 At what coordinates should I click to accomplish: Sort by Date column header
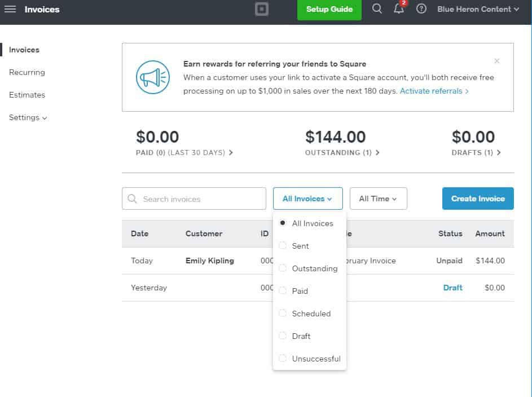[140, 233]
